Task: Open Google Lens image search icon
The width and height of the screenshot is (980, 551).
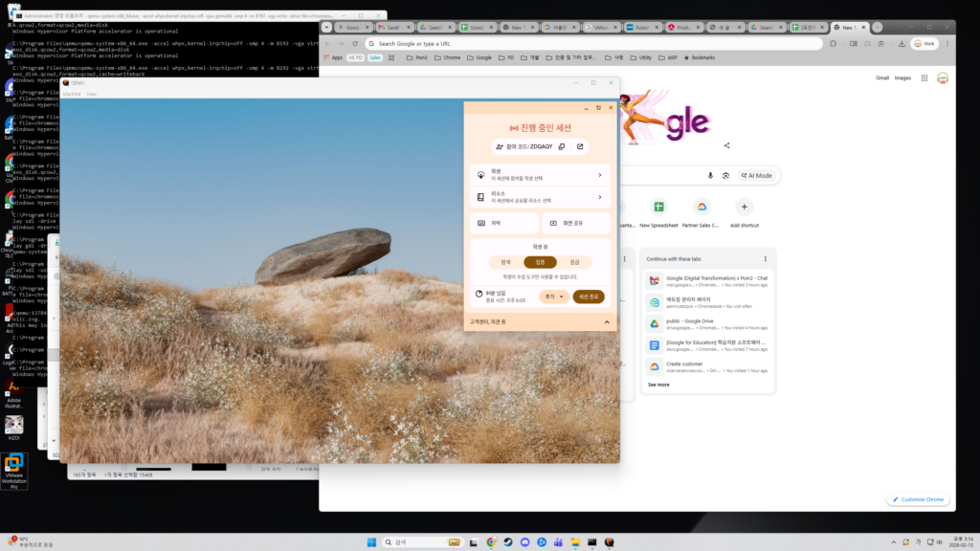Action: point(726,175)
